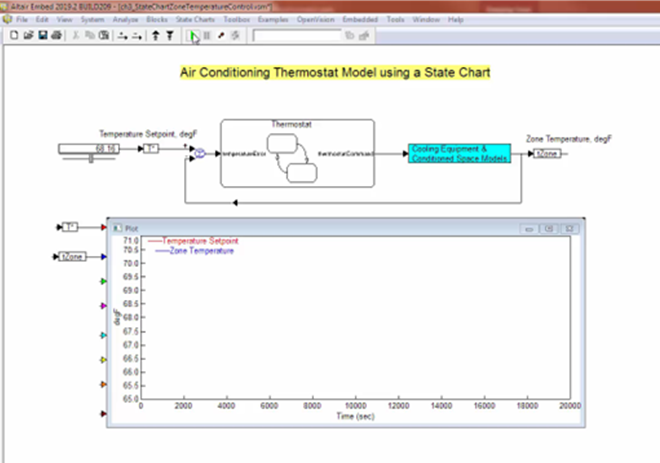The image size is (660, 463).
Task: Click the Open file toolbar icon
Action: (28, 35)
